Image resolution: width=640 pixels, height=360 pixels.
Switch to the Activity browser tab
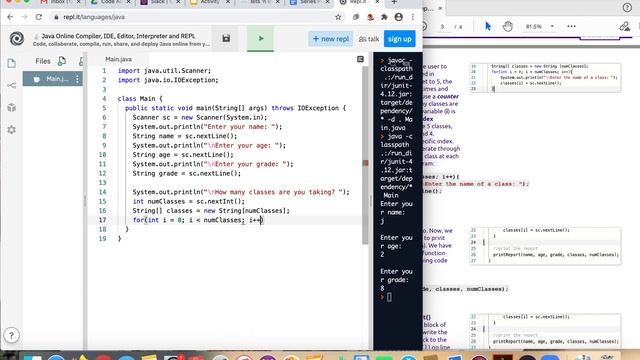pos(210,2)
